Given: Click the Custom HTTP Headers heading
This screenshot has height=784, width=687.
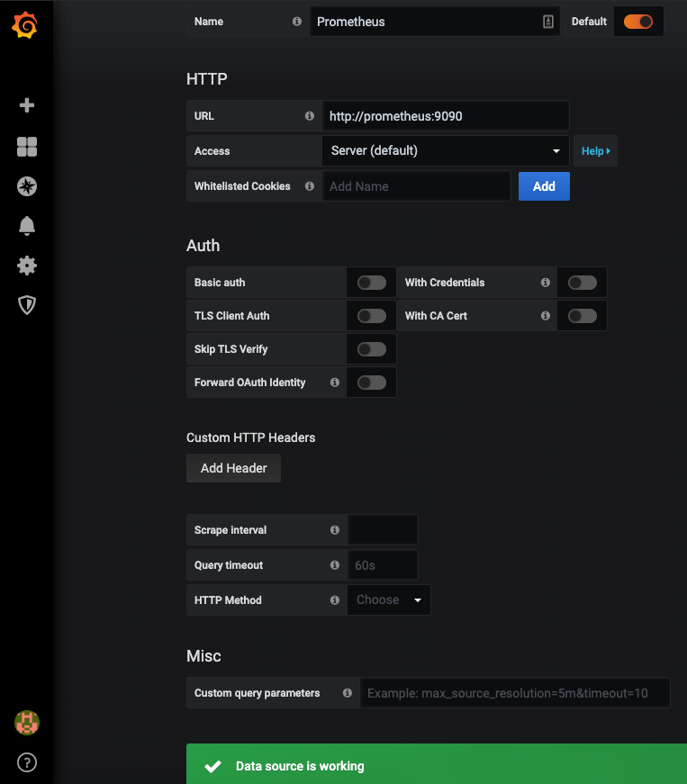Looking at the screenshot, I should (250, 437).
